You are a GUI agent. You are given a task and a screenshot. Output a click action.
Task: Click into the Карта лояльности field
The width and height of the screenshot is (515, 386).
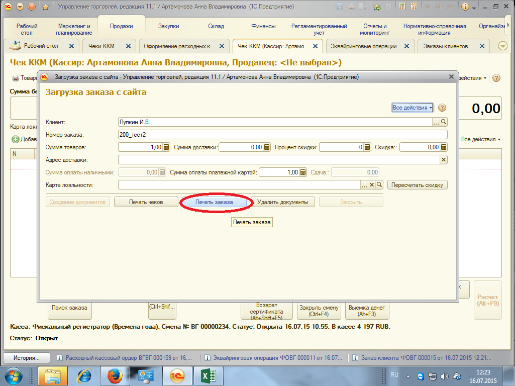click(239, 185)
